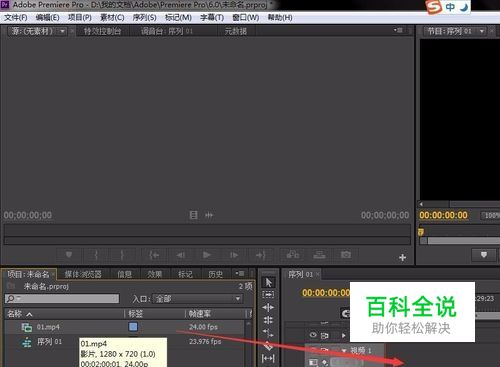The height and width of the screenshot is (367, 500).
Task: Expand the collapsed top video track triangle
Action: click(343, 335)
